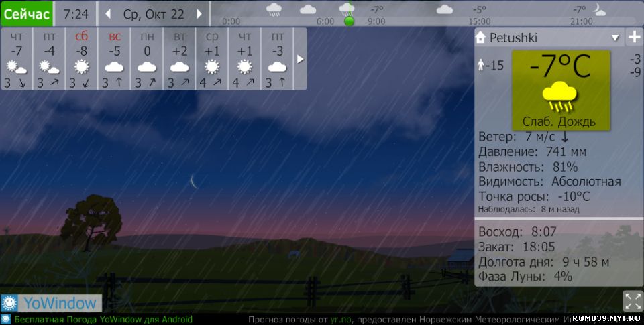644x325 pixels.
Task: Select the Monday (пн) forecast tab
Action: tap(147, 59)
